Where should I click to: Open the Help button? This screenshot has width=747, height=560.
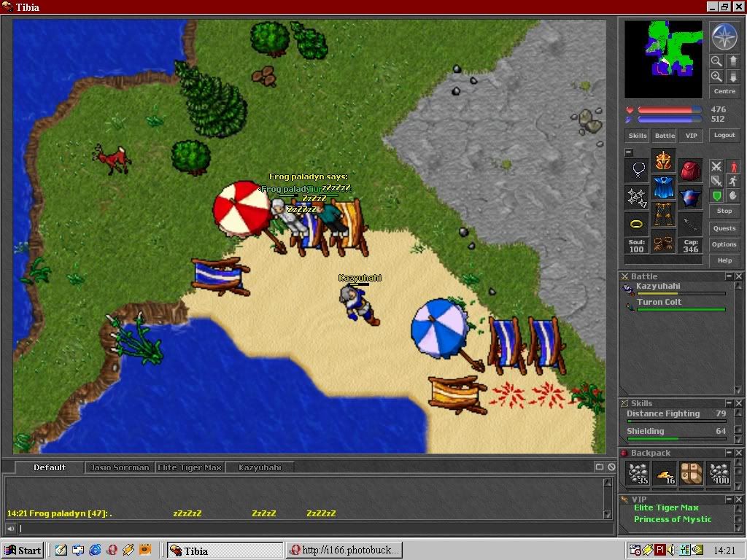724,260
